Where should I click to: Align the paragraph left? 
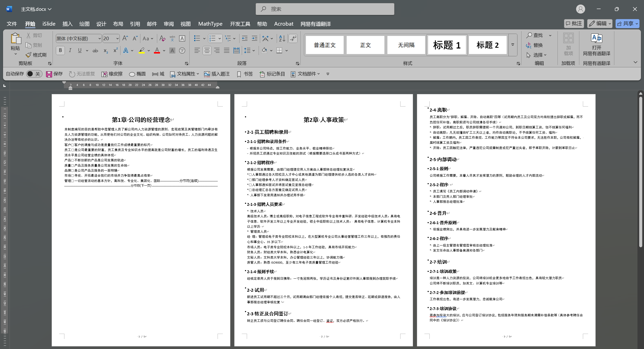[197, 51]
